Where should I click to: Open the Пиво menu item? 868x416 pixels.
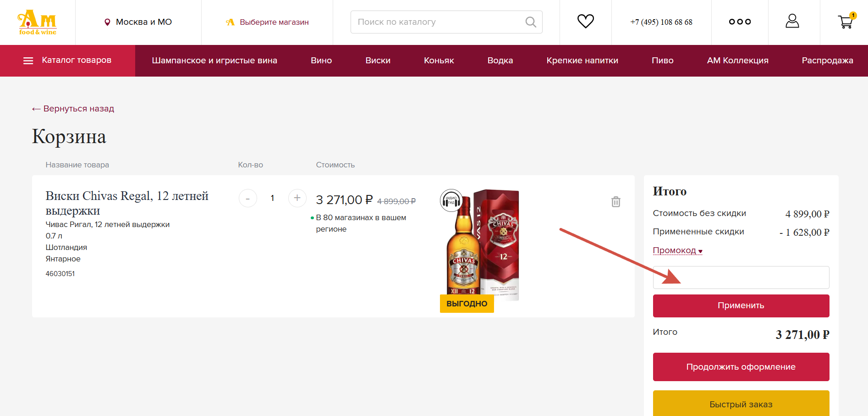(x=663, y=61)
